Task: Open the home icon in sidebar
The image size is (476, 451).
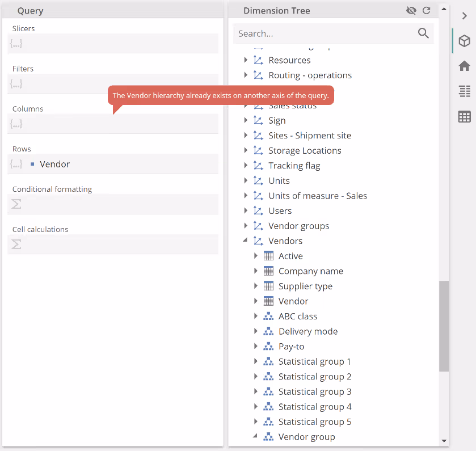Action: 464,66
